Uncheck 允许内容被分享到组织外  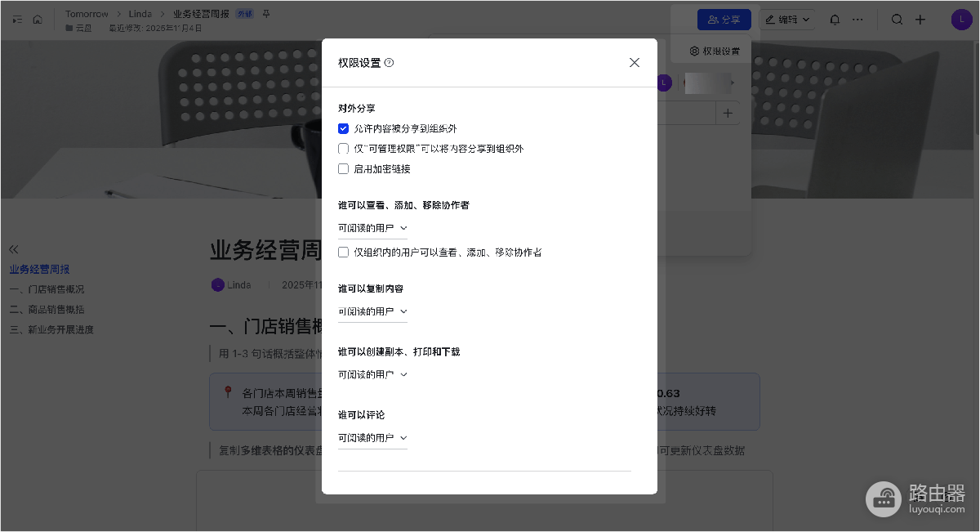[344, 129]
